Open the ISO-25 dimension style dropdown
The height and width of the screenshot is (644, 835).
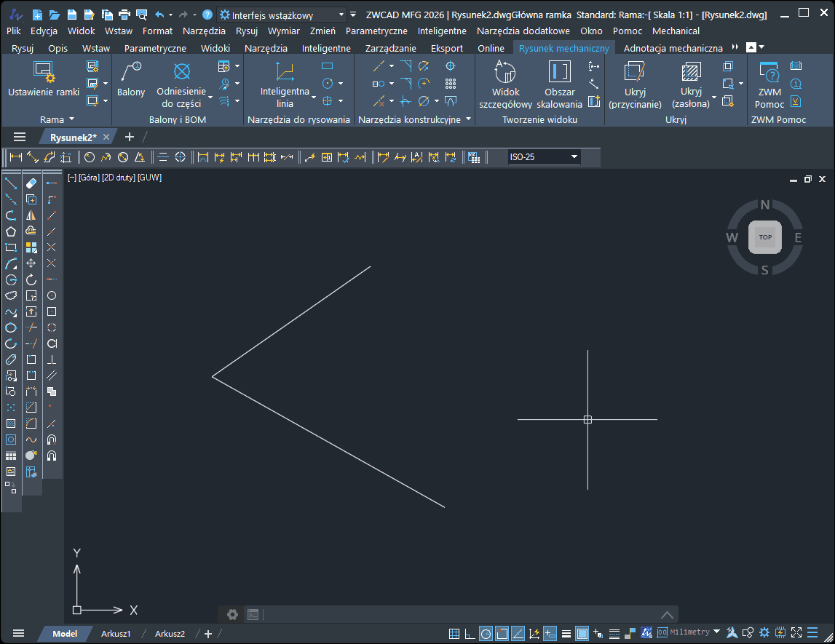[574, 156]
